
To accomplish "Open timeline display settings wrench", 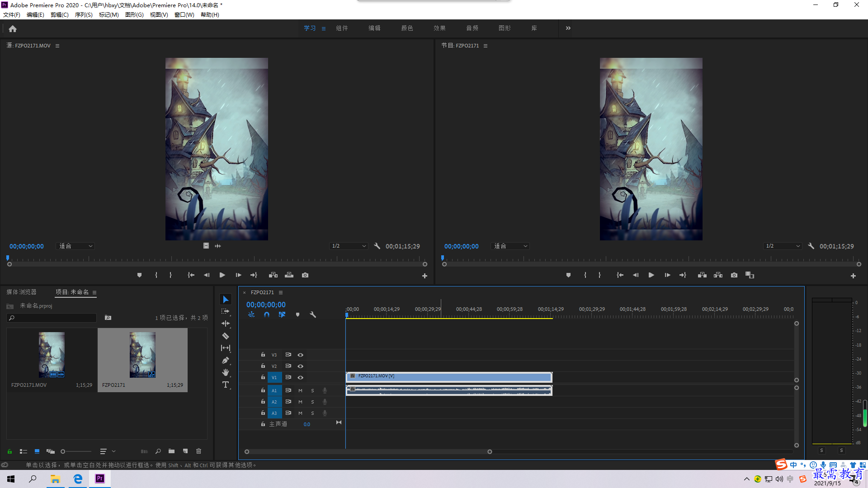I will [312, 315].
